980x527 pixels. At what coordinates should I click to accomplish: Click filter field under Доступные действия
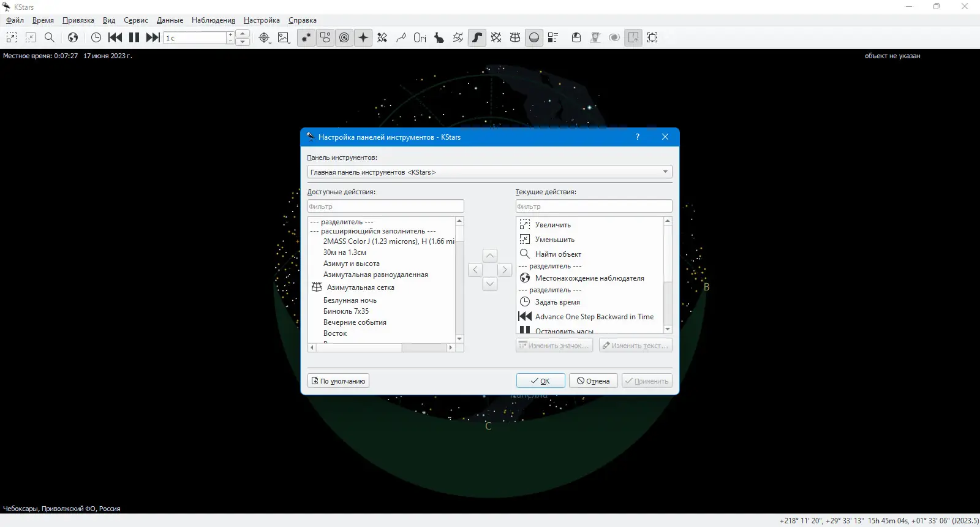pos(385,207)
